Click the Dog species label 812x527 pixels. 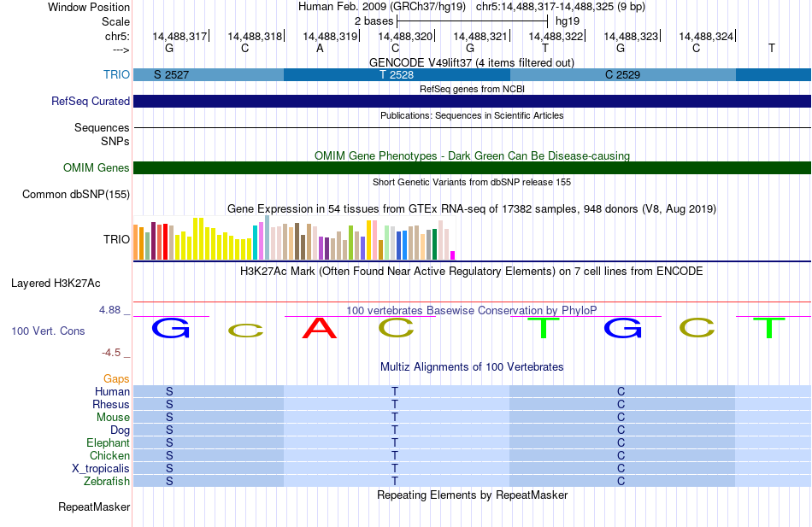click(x=120, y=430)
